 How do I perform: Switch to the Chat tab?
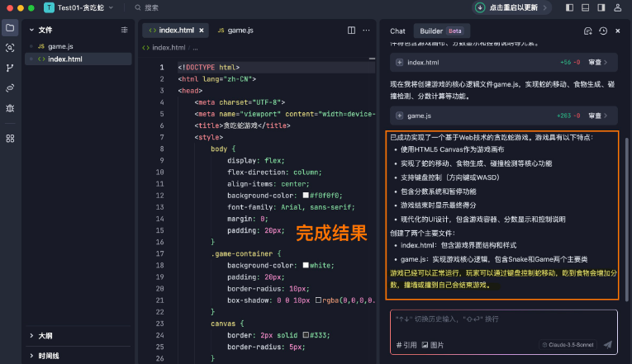pos(397,31)
